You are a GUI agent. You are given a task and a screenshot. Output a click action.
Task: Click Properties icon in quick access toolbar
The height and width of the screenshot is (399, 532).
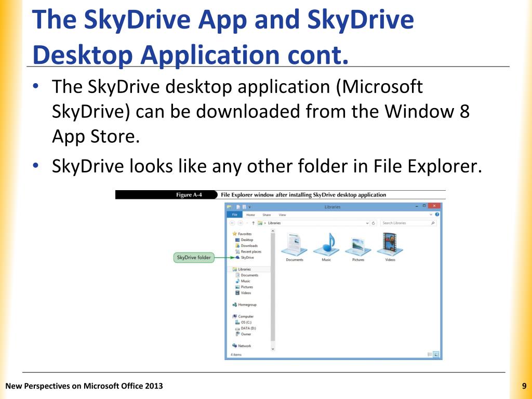[238, 207]
